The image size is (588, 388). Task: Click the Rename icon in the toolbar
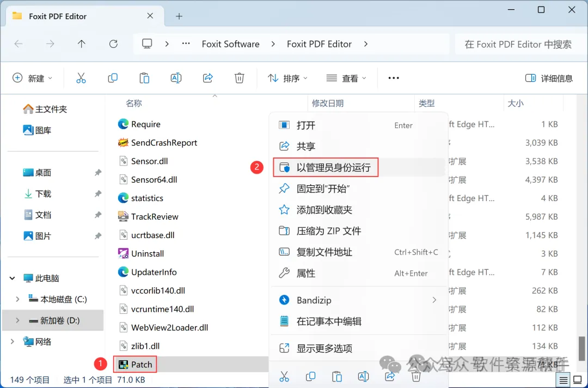pyautogui.click(x=176, y=78)
